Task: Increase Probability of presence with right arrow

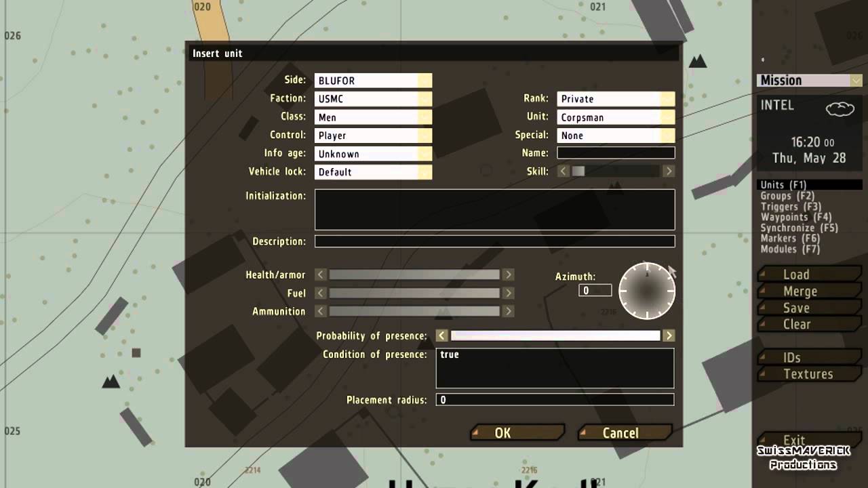Action: pos(669,335)
